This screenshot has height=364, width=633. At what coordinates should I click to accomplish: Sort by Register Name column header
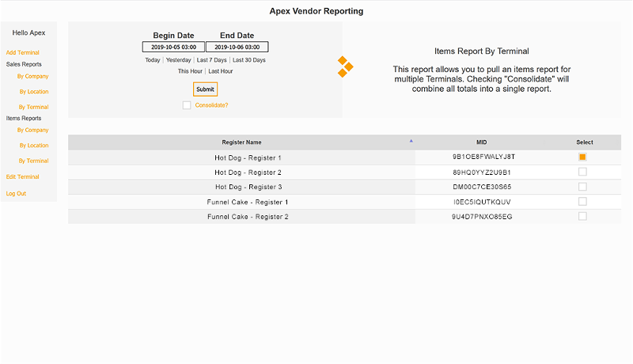pyautogui.click(x=241, y=142)
